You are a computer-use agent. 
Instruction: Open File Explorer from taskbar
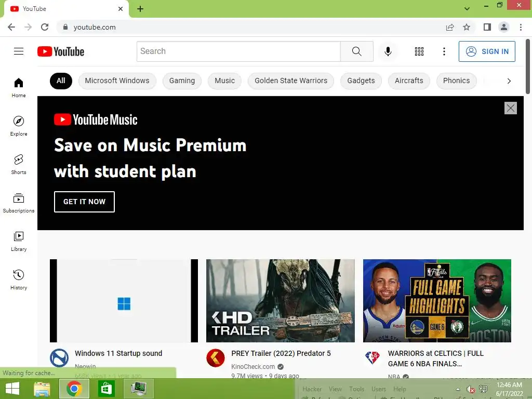42,389
